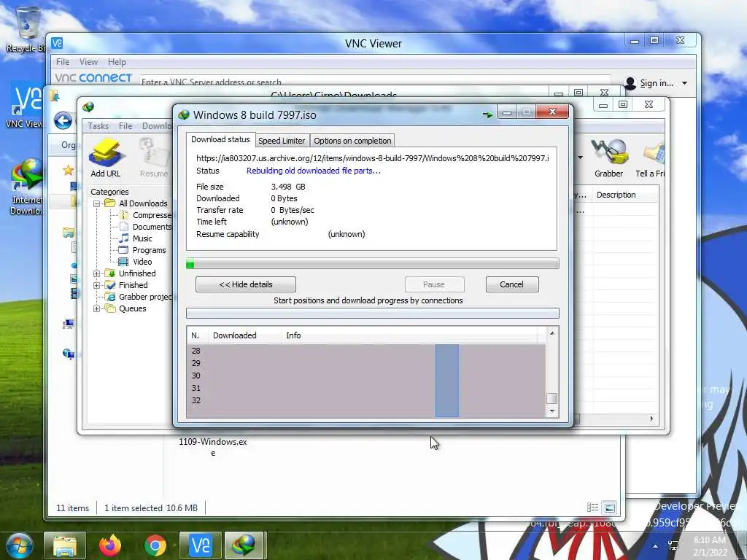Viewport: 747px width, 560px height.
Task: Click the back arrow in Explorer window
Action: 63,121
